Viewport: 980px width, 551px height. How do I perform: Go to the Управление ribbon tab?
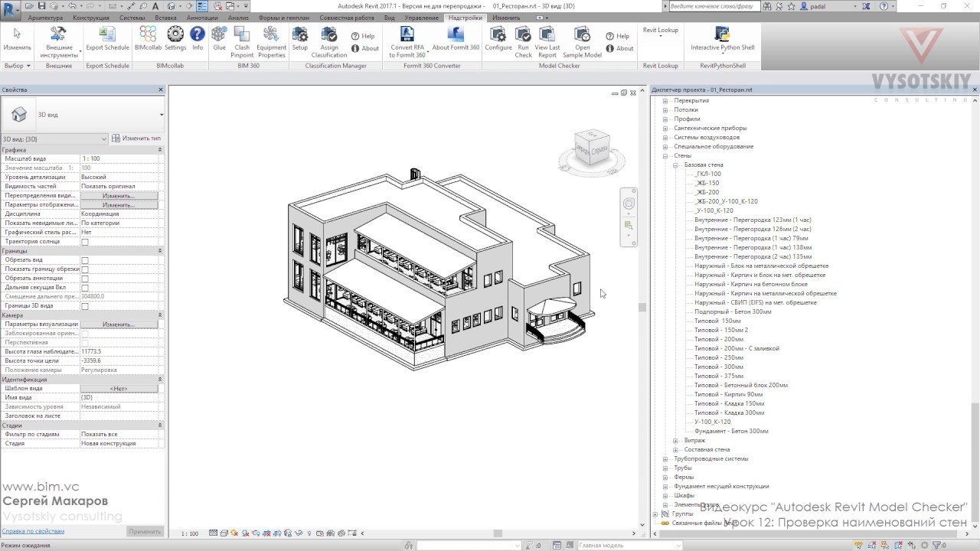tap(421, 18)
